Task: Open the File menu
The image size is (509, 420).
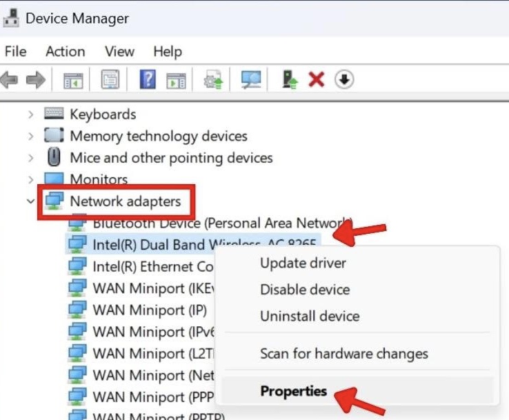Action: [x=16, y=51]
